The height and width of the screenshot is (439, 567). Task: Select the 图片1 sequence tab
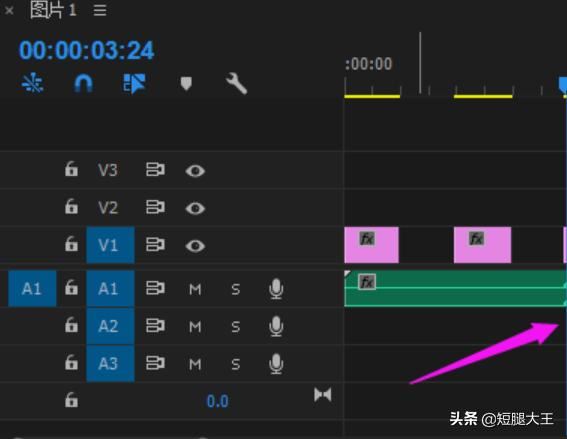pyautogui.click(x=53, y=10)
